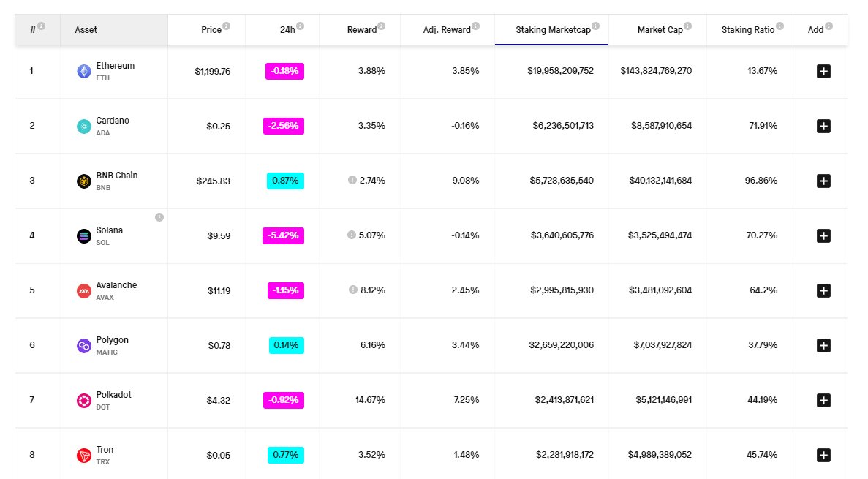This screenshot has width=868, height=479.
Task: Sort by Staking Marketcap column header
Action: pyautogui.click(x=553, y=30)
